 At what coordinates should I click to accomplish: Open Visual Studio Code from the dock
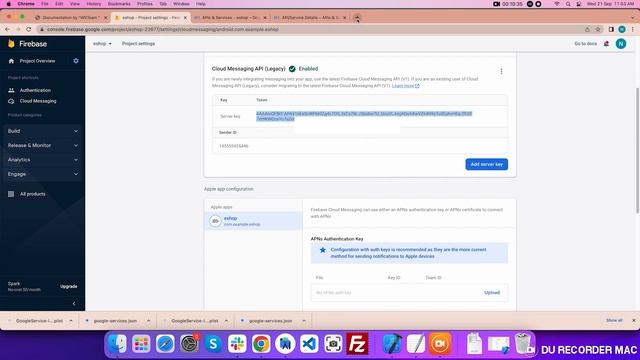pyautogui.click(x=309, y=344)
